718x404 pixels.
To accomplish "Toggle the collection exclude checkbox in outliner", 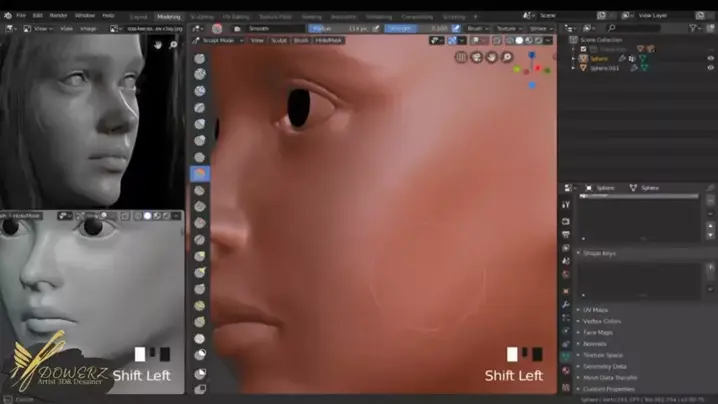I will [x=584, y=48].
